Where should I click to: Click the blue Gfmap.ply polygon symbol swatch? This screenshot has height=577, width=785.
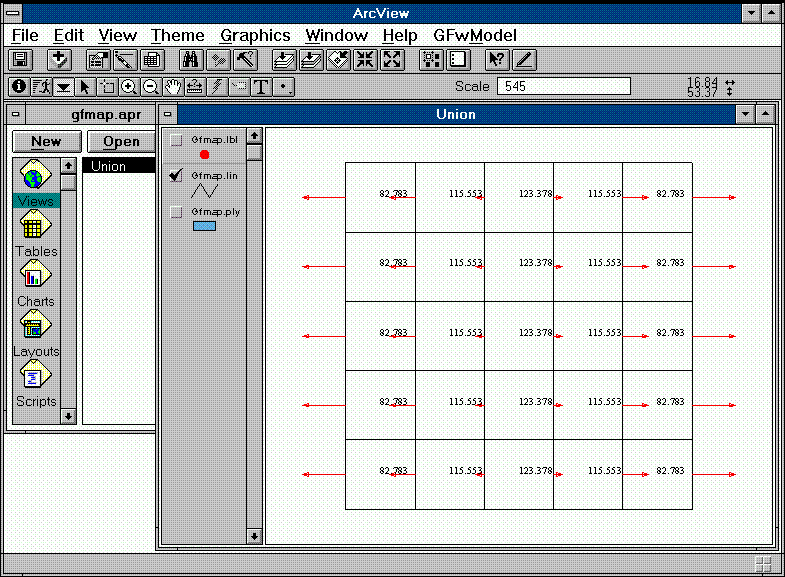click(x=204, y=226)
